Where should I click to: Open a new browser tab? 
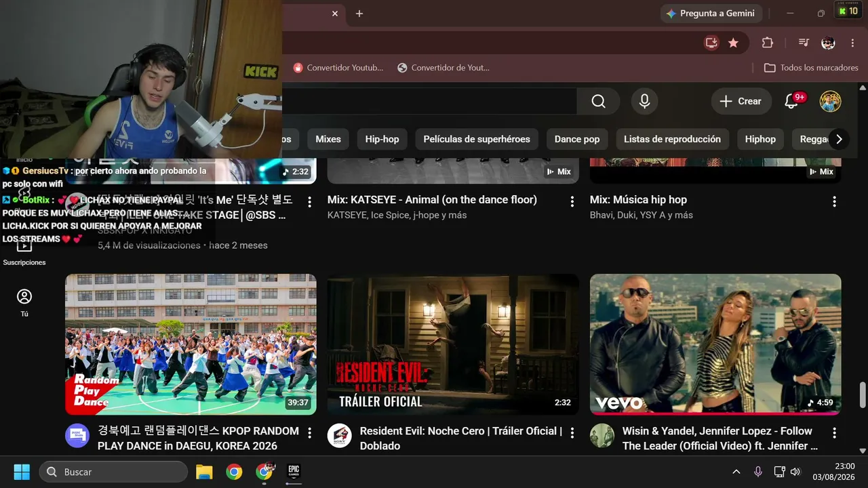tap(359, 14)
